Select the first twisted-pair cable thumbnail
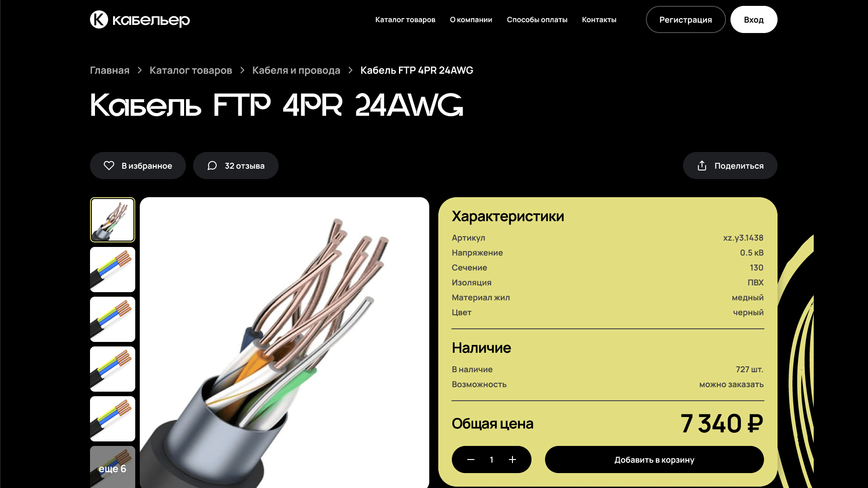Image resolution: width=868 pixels, height=488 pixels. point(113,220)
